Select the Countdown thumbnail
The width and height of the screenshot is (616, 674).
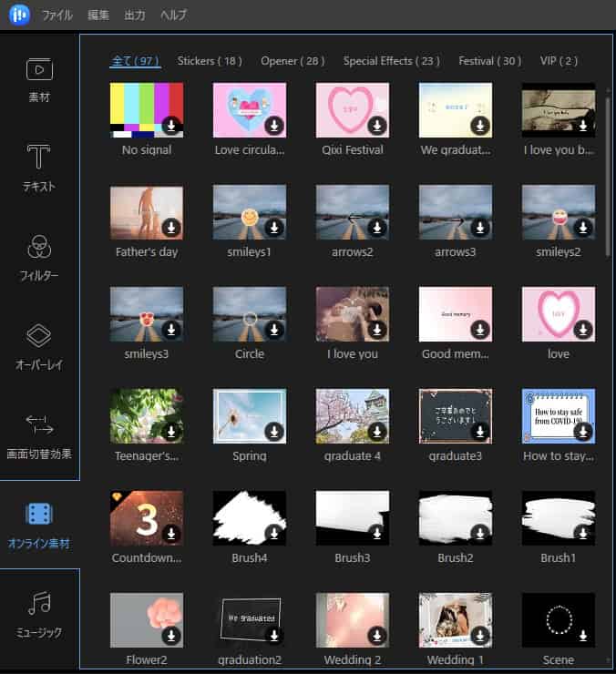pos(146,518)
